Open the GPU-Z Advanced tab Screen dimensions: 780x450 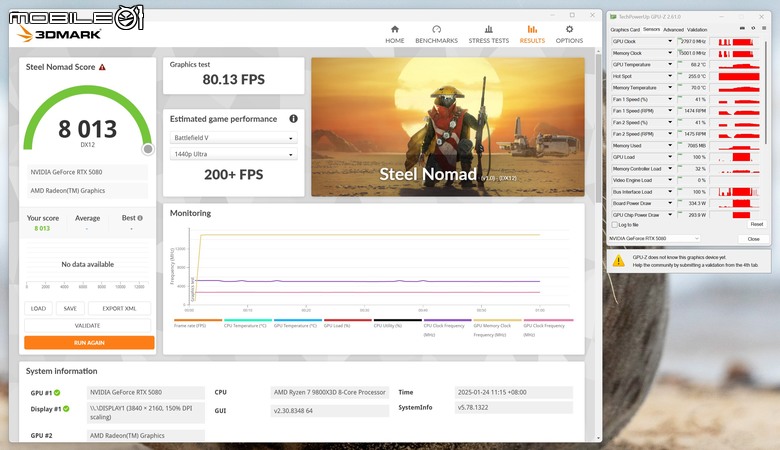pyautogui.click(x=673, y=30)
